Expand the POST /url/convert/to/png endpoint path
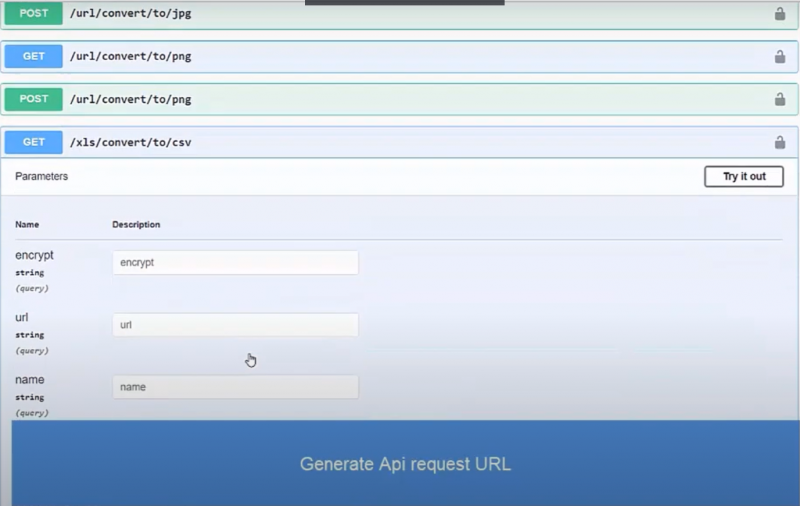The height and width of the screenshot is (506, 800). [130, 100]
